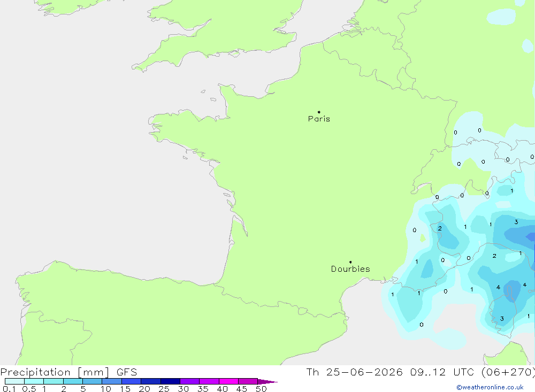Click the legend scale label 25
This screenshot has height=392, width=535.
[x=164, y=389]
